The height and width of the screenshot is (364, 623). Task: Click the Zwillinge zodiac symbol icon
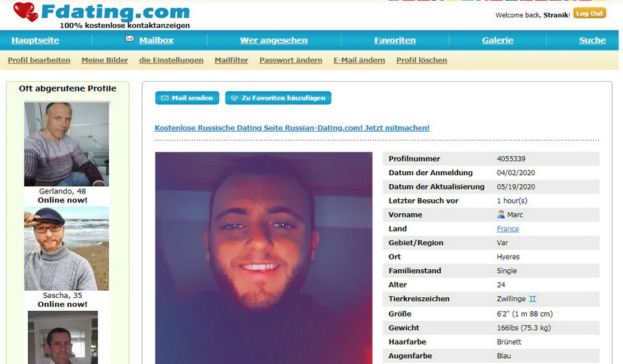[x=532, y=299]
